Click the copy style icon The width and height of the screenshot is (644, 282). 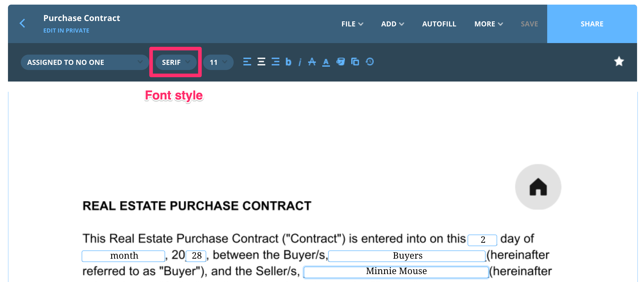(x=355, y=62)
